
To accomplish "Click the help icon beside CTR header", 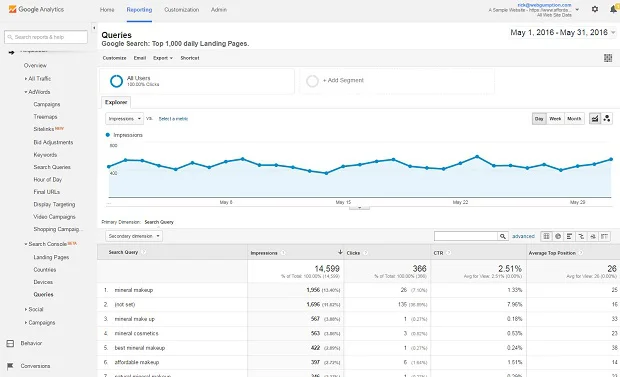I will [x=449, y=253].
